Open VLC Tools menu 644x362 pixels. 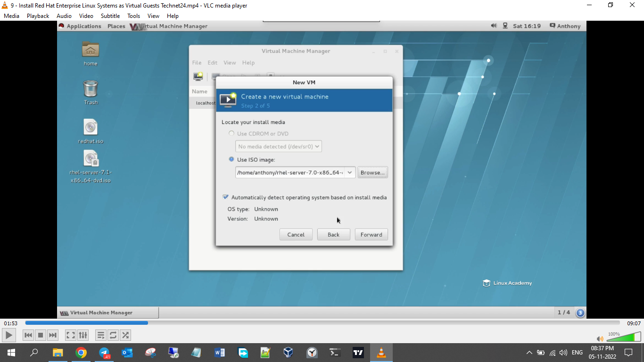click(x=133, y=16)
